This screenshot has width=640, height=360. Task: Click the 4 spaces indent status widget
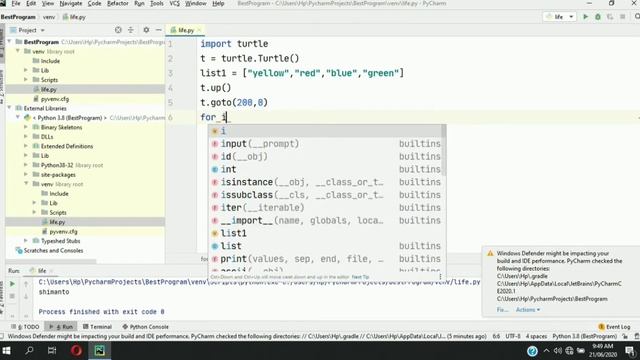(536, 336)
